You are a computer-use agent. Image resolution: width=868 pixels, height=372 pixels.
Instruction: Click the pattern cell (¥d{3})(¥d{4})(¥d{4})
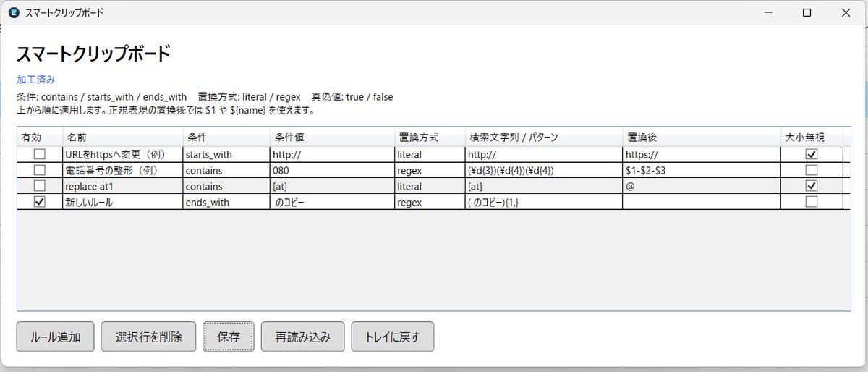(x=544, y=170)
